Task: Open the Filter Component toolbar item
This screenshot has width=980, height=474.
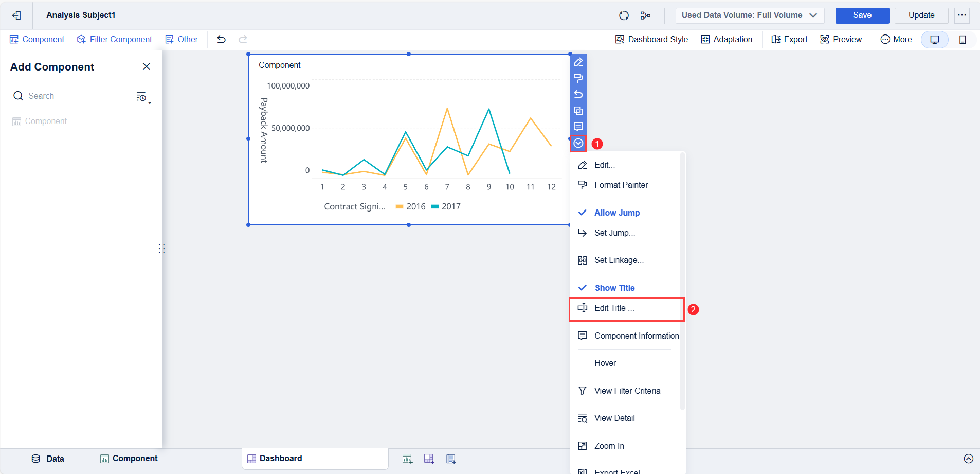Action: [114, 39]
